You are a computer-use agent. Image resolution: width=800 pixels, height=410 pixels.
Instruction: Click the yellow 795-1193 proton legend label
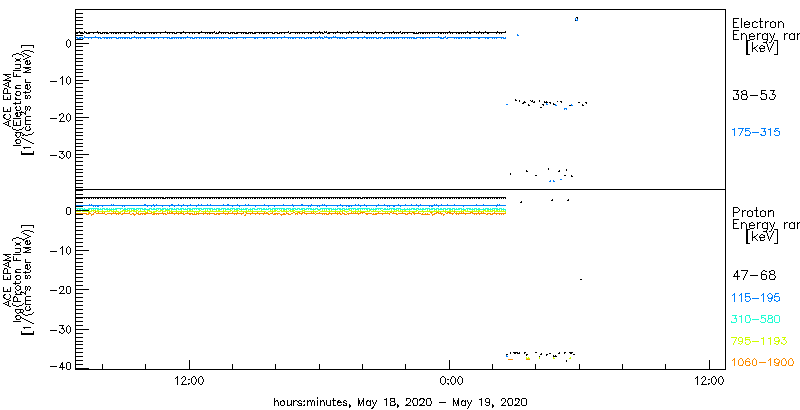click(x=759, y=341)
